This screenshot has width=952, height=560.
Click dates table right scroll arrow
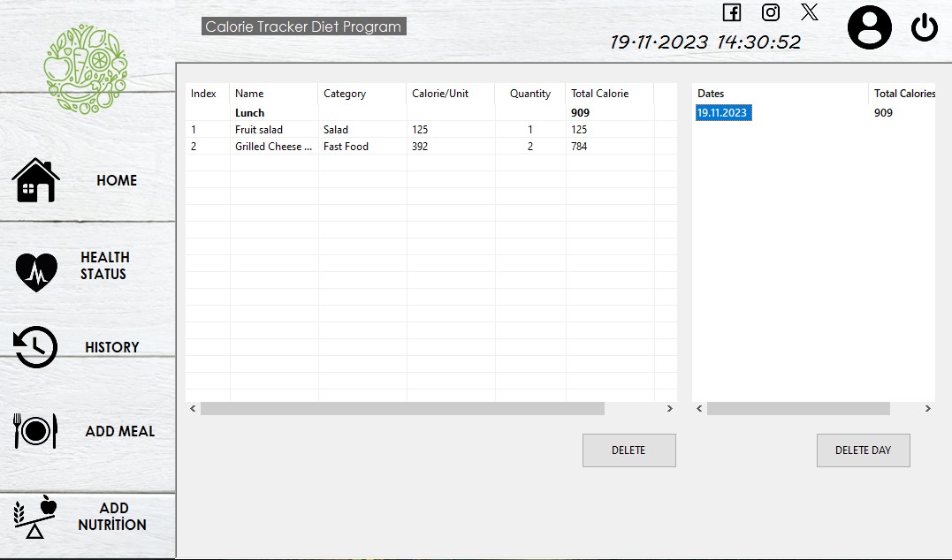928,408
